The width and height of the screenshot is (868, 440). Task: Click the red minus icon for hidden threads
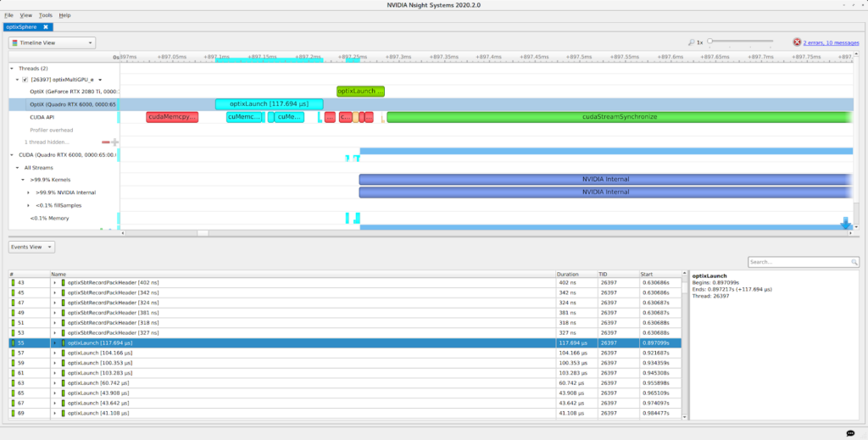pos(106,142)
